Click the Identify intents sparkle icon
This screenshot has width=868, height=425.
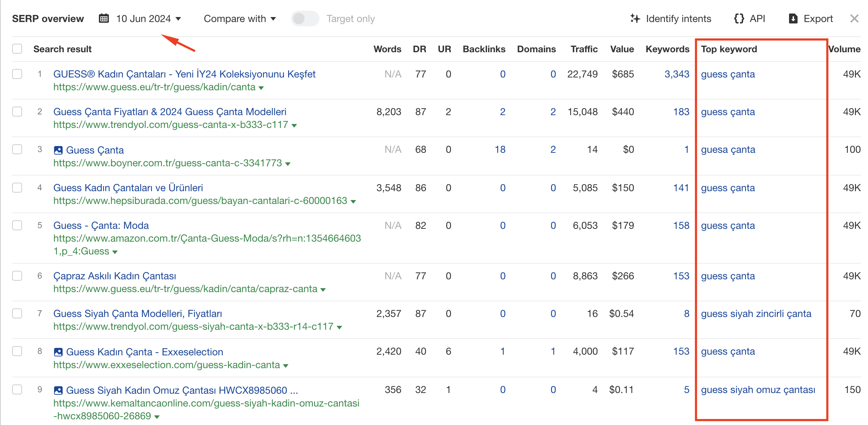click(635, 18)
